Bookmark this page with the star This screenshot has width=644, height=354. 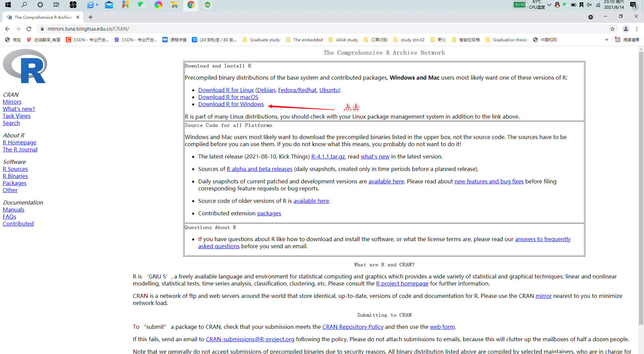[612, 29]
